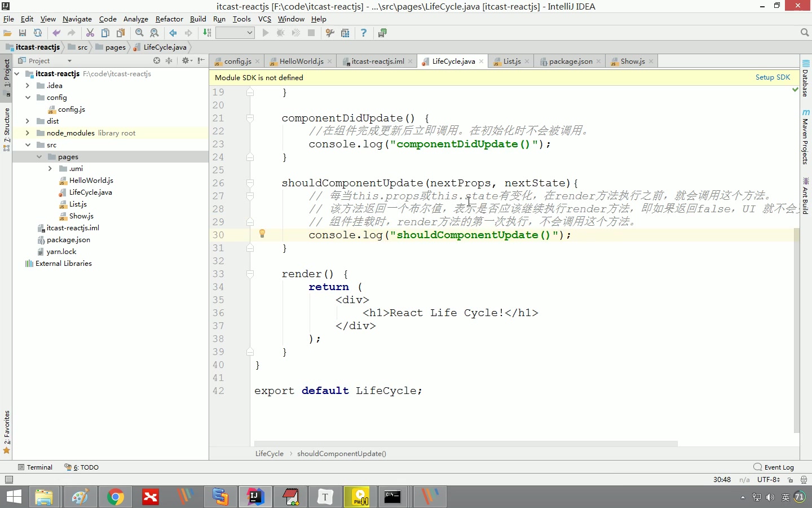
Task: Switch to the package.json editor tab
Action: point(570,61)
